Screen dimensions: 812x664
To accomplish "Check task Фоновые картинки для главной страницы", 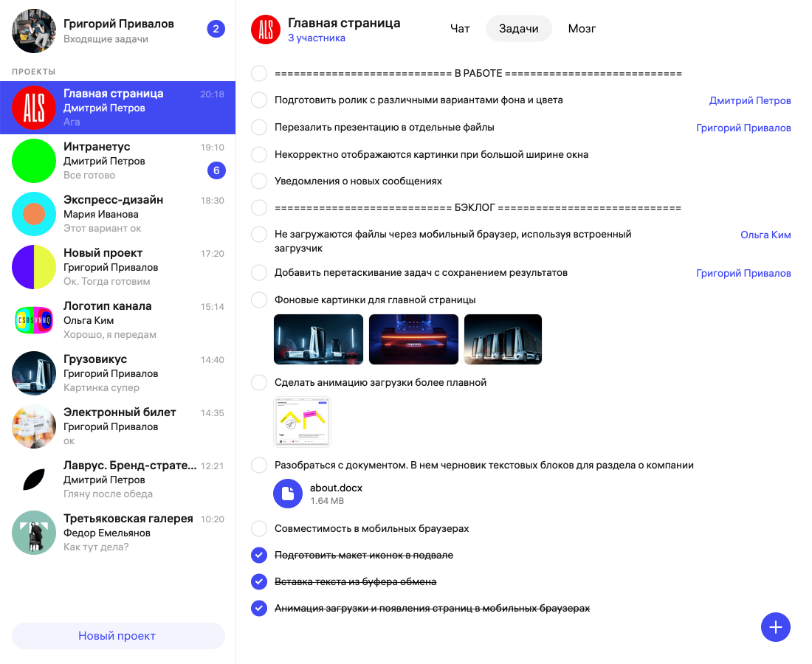I will point(259,300).
